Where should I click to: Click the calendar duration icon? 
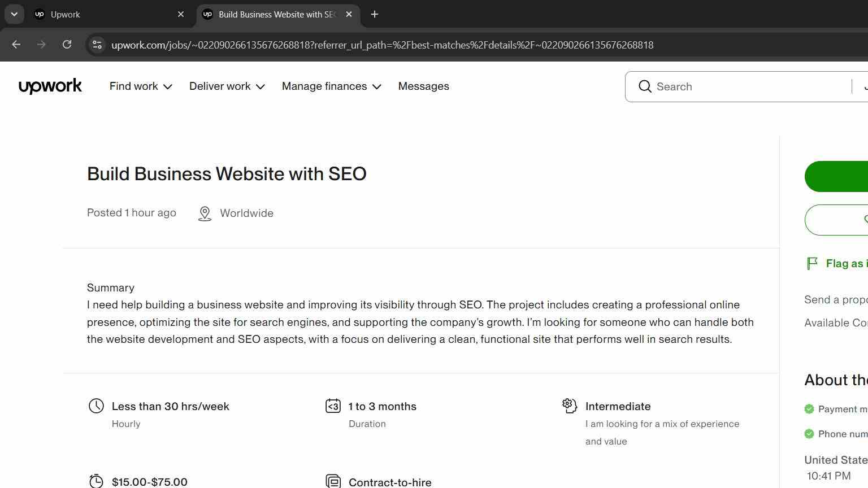click(x=333, y=406)
